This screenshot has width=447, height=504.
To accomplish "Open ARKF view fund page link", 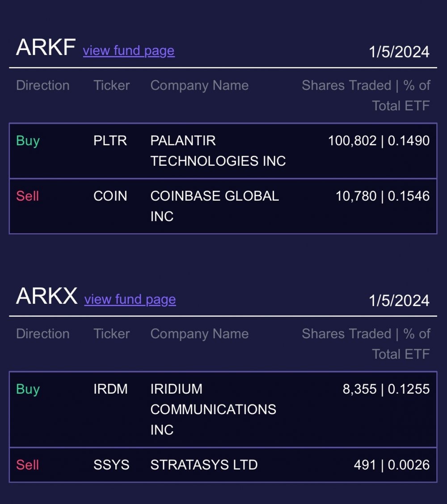I will click(129, 51).
